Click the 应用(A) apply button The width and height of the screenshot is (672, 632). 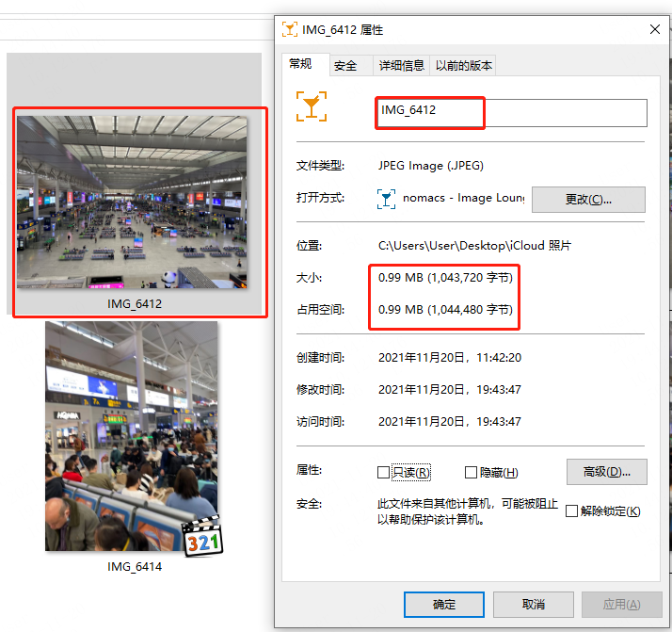[x=621, y=605]
